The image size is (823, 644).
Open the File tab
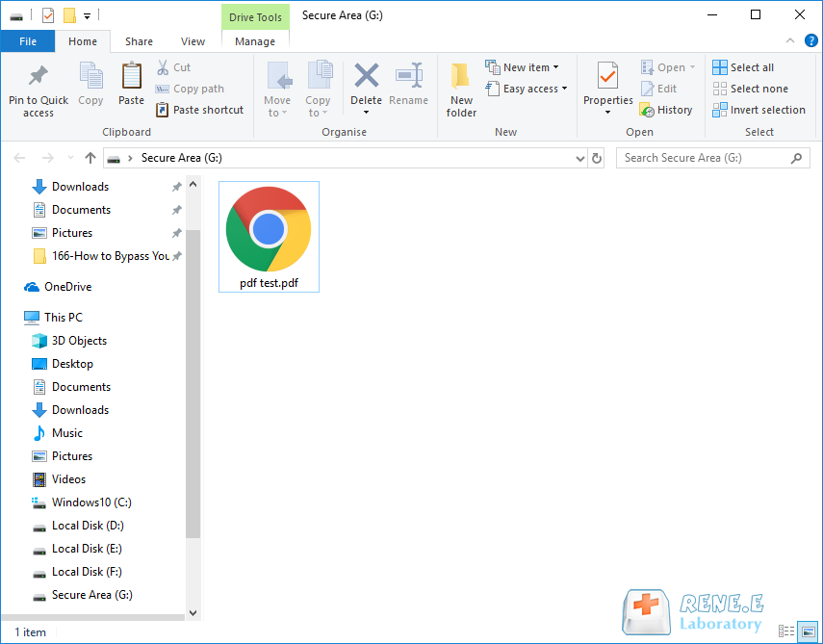(28, 41)
